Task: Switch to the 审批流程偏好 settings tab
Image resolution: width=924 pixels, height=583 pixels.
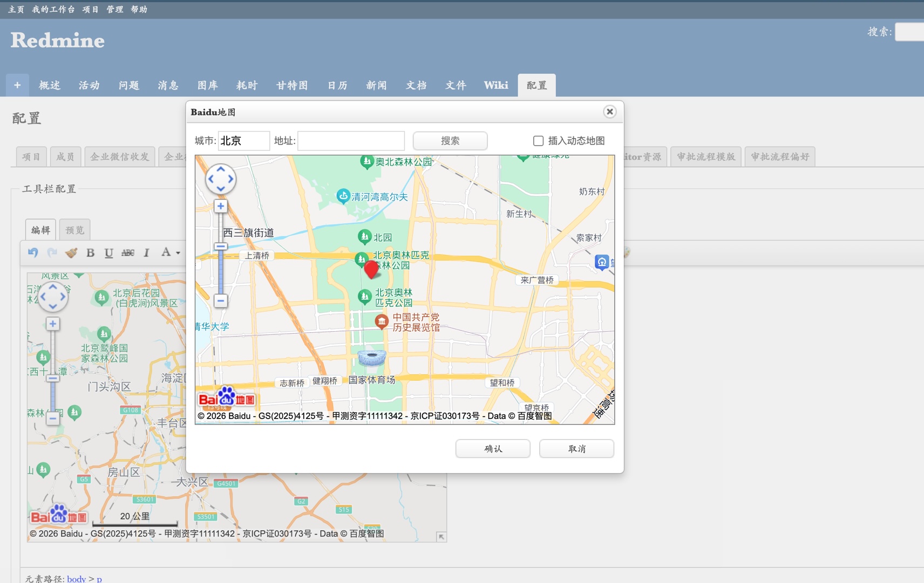Action: (780, 156)
